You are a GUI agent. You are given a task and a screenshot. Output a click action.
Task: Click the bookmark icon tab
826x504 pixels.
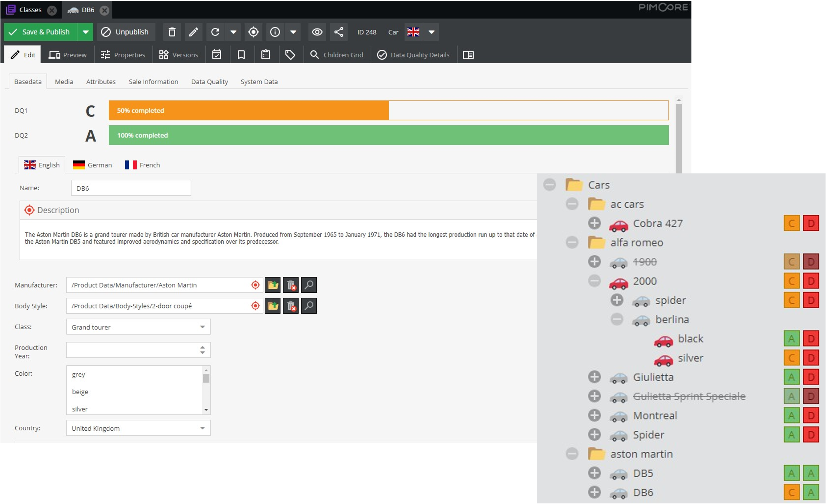tap(241, 55)
